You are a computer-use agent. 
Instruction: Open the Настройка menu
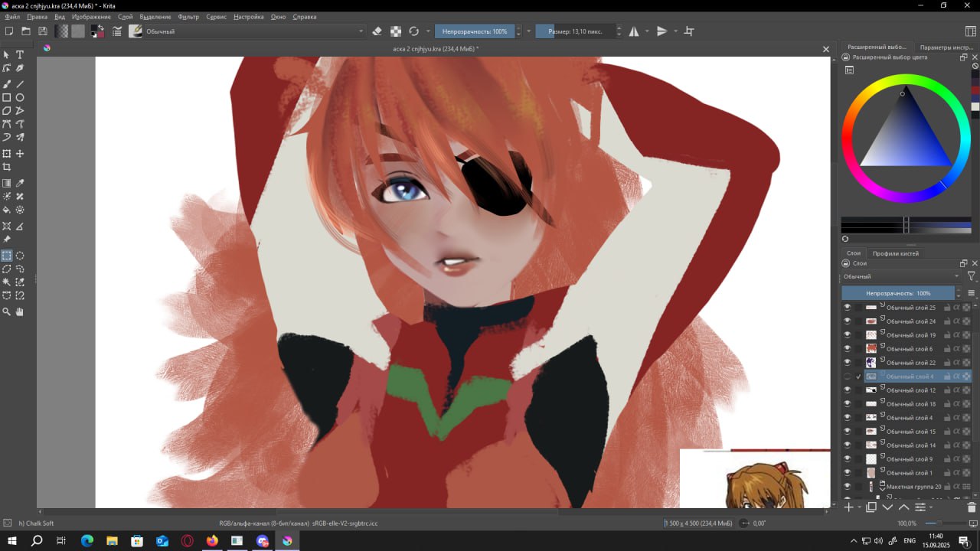click(x=249, y=17)
